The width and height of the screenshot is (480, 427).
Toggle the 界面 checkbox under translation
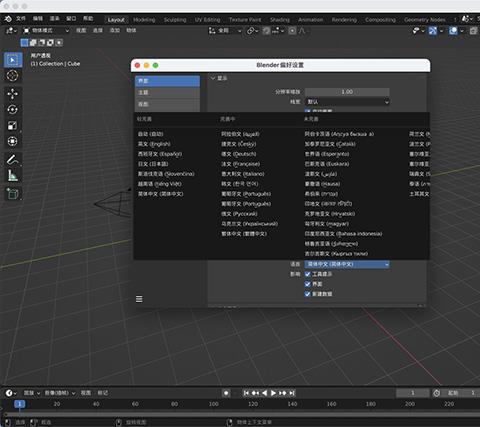308,284
